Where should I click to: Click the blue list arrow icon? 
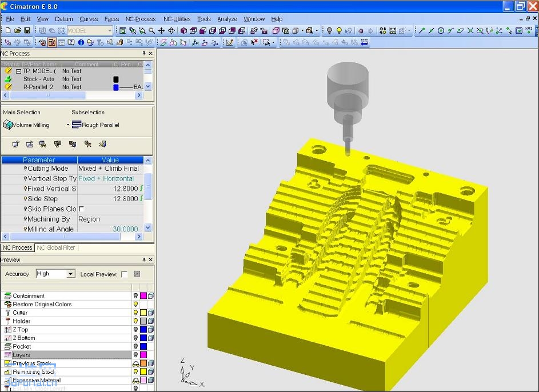364,42
